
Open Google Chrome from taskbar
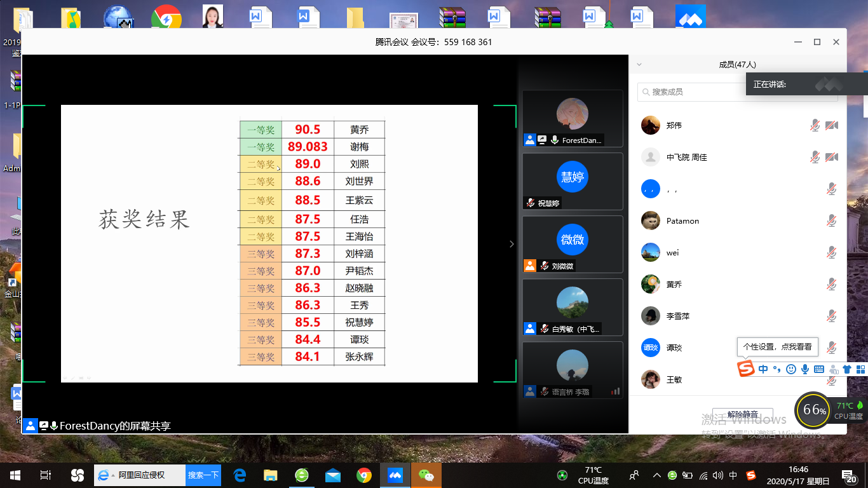(x=363, y=475)
